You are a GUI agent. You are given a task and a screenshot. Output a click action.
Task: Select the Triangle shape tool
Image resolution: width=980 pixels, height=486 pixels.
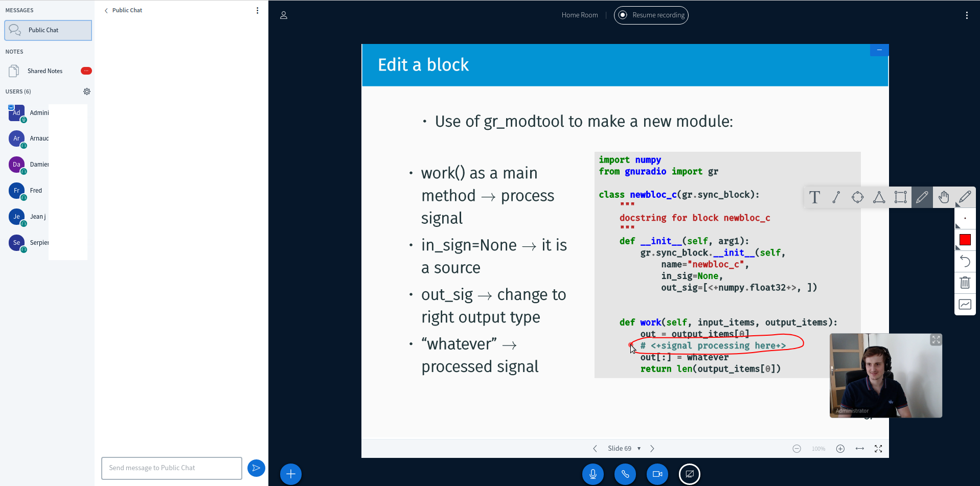(879, 197)
